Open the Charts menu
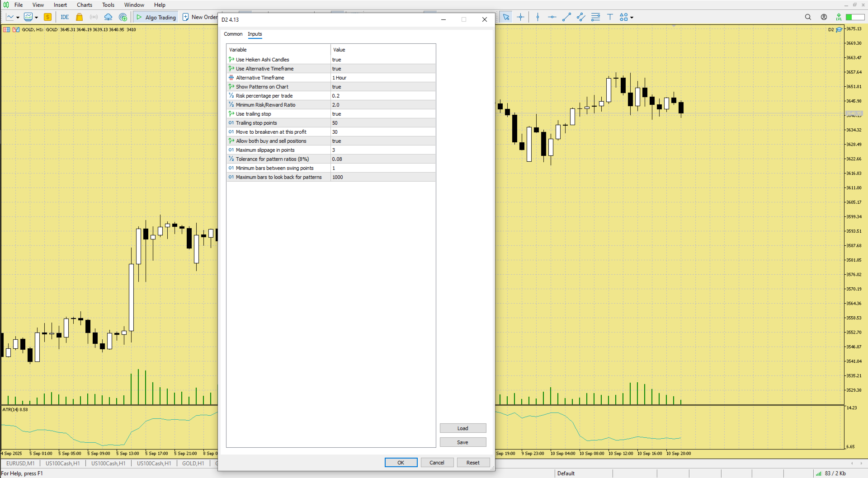 click(x=85, y=5)
